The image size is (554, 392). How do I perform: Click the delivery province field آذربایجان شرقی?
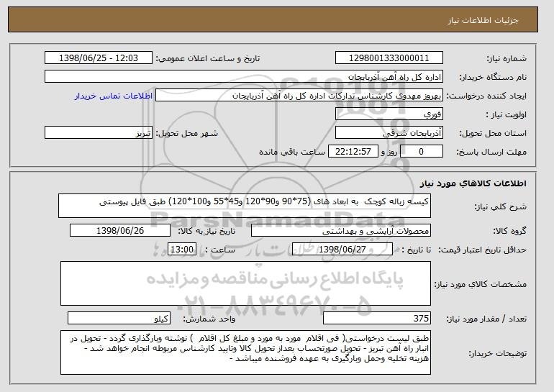(x=389, y=133)
